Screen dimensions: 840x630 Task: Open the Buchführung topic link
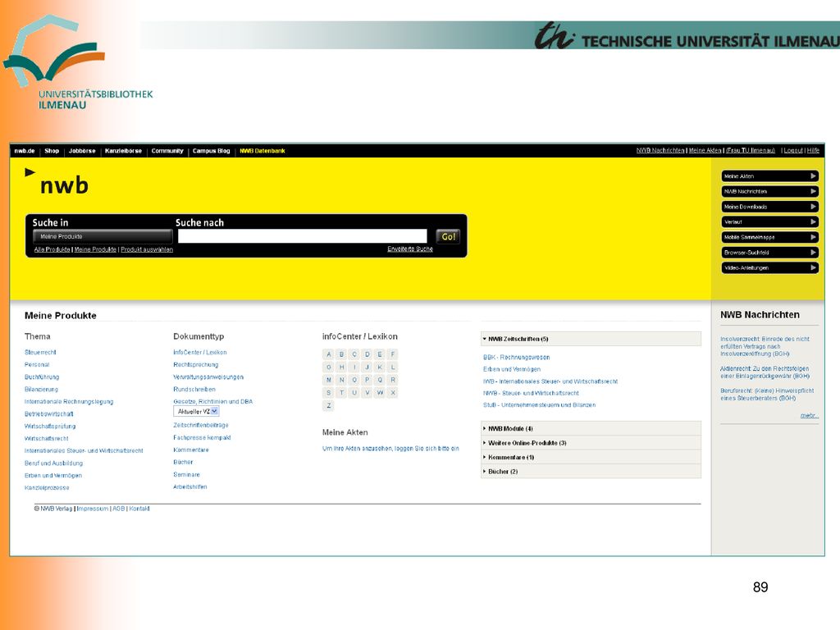[x=42, y=377]
